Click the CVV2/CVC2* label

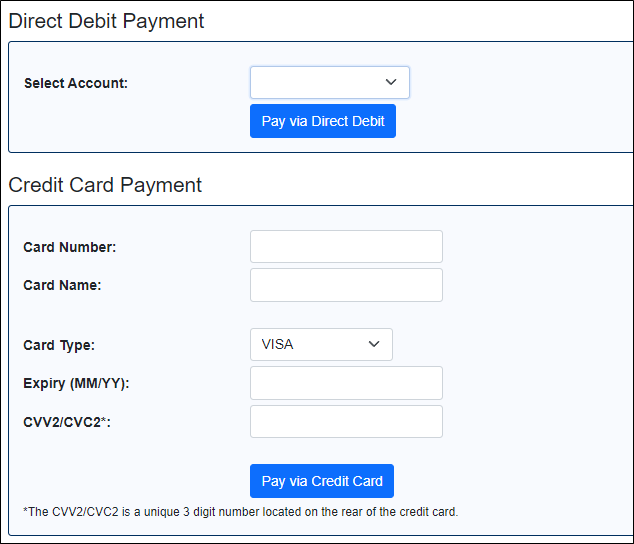pyautogui.click(x=67, y=422)
